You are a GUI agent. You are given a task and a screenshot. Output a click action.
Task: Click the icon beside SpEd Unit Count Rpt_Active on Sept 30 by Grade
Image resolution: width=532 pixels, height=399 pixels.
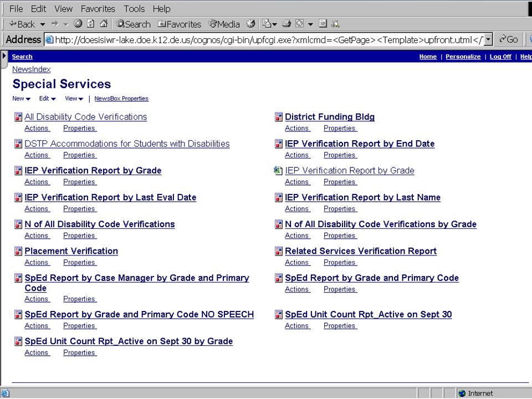[18, 341]
